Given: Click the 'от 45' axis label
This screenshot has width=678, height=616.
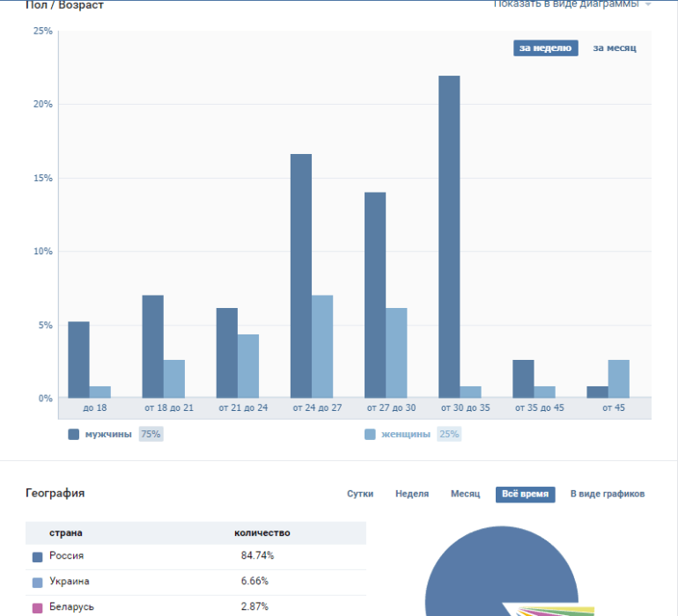Looking at the screenshot, I should coord(614,407).
